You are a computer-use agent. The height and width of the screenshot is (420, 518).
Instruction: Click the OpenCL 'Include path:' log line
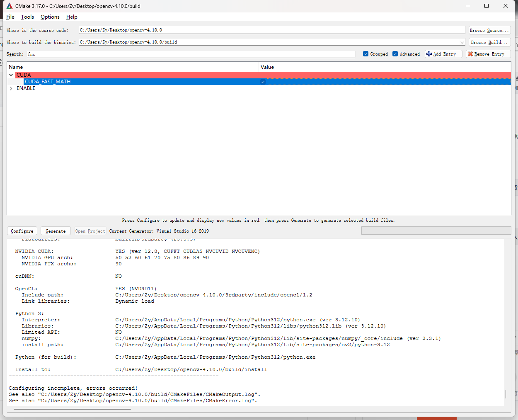167,295
